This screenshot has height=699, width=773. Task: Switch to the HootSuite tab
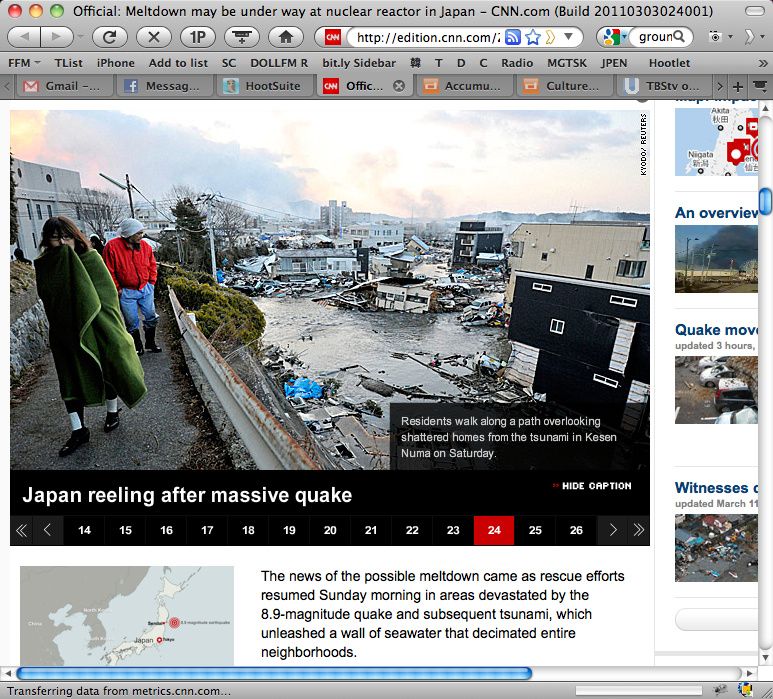tap(263, 86)
